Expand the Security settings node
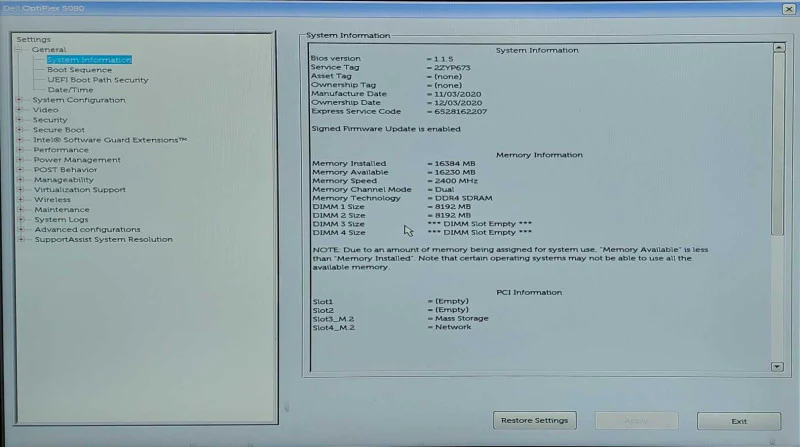Viewport: 800px width, 447px height. pyautogui.click(x=20, y=120)
